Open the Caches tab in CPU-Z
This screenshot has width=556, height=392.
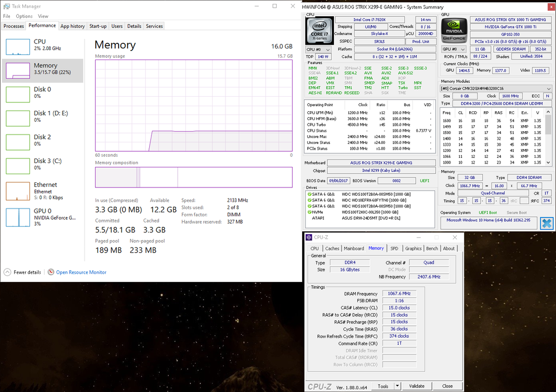coord(332,249)
